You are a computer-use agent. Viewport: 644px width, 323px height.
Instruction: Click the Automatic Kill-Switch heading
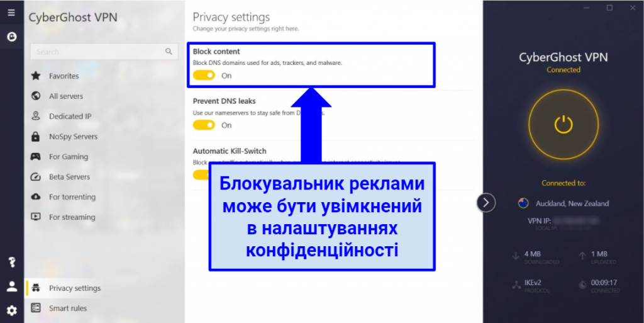coord(230,151)
